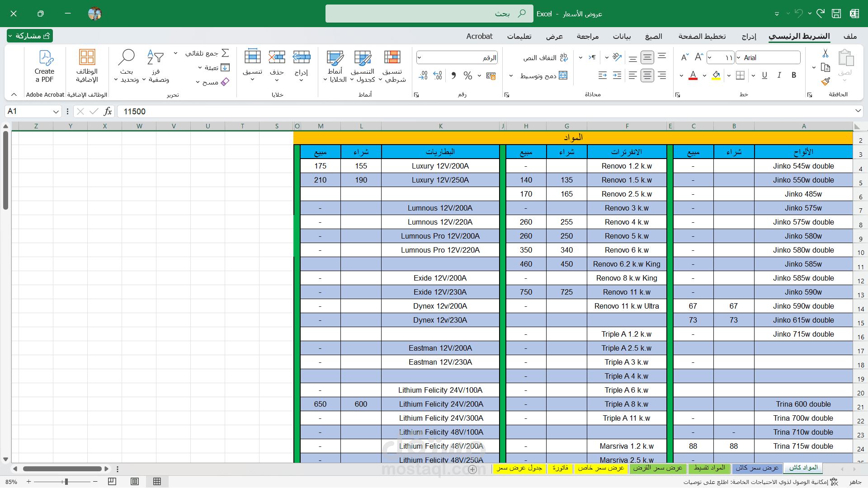Switch to the Data (بيانات) tab
Screen dimensions: 868x488
(x=622, y=36)
